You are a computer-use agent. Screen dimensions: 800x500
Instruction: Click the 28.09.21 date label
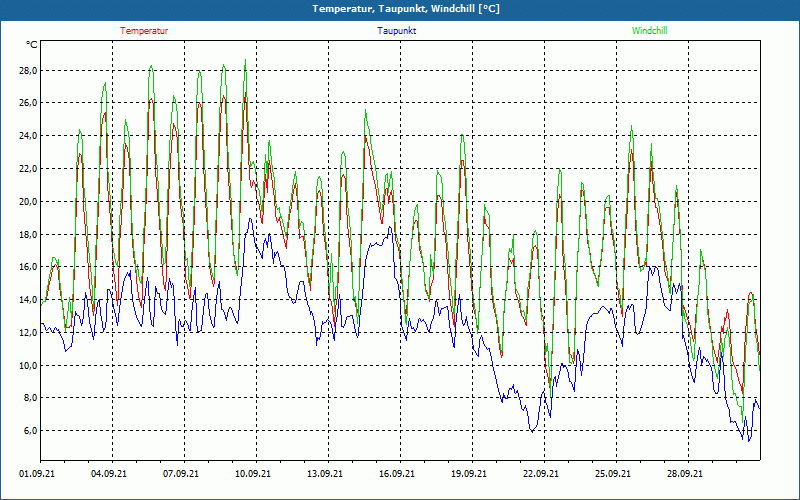pos(685,475)
